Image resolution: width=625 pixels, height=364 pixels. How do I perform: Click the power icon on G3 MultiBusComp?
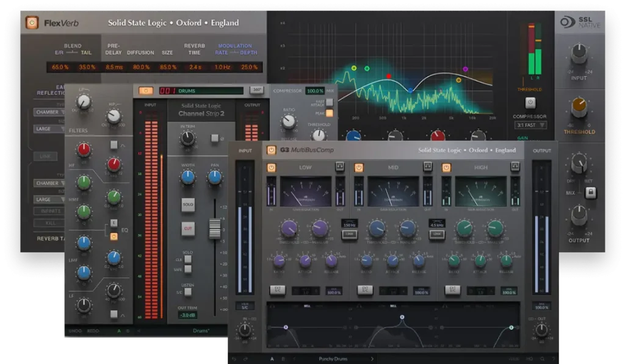[271, 149]
